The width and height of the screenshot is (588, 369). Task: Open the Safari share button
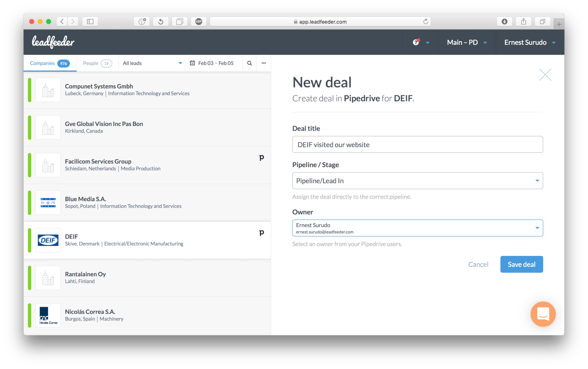point(524,22)
